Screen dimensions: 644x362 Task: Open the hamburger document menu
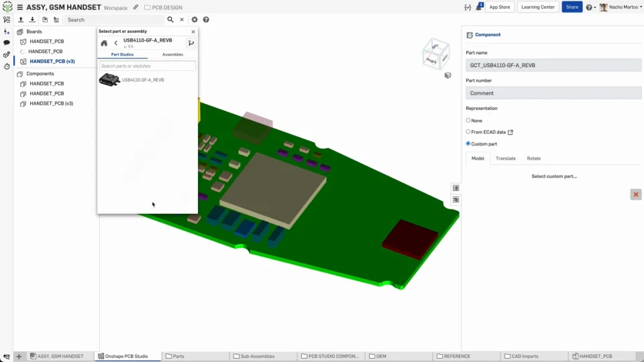(x=19, y=7)
